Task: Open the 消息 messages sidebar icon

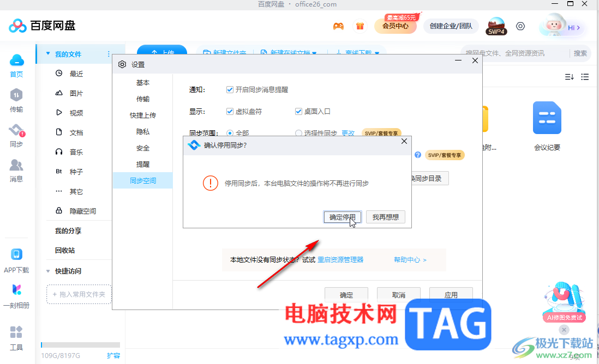Action: click(16, 165)
